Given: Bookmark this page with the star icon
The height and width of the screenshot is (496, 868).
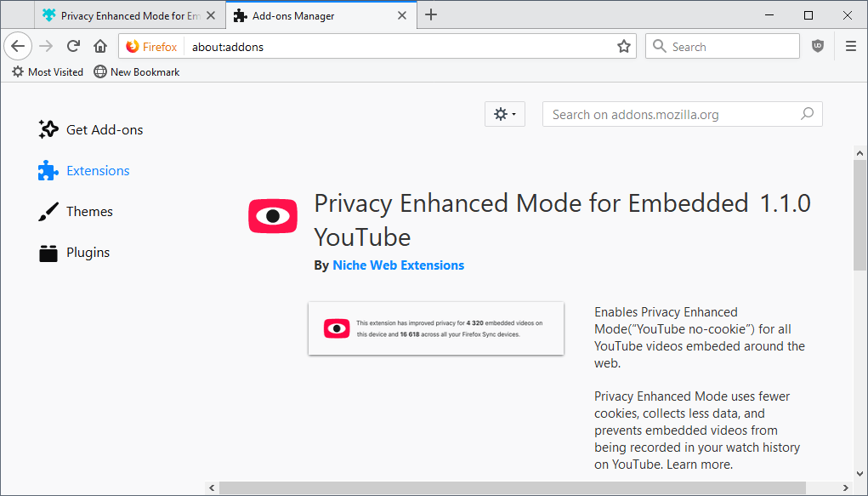Looking at the screenshot, I should pyautogui.click(x=624, y=46).
